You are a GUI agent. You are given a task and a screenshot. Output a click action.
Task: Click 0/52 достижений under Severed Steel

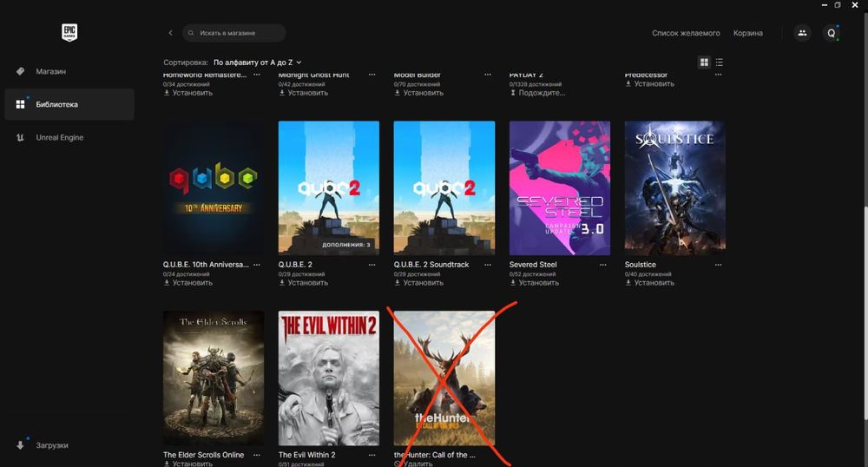coord(533,274)
